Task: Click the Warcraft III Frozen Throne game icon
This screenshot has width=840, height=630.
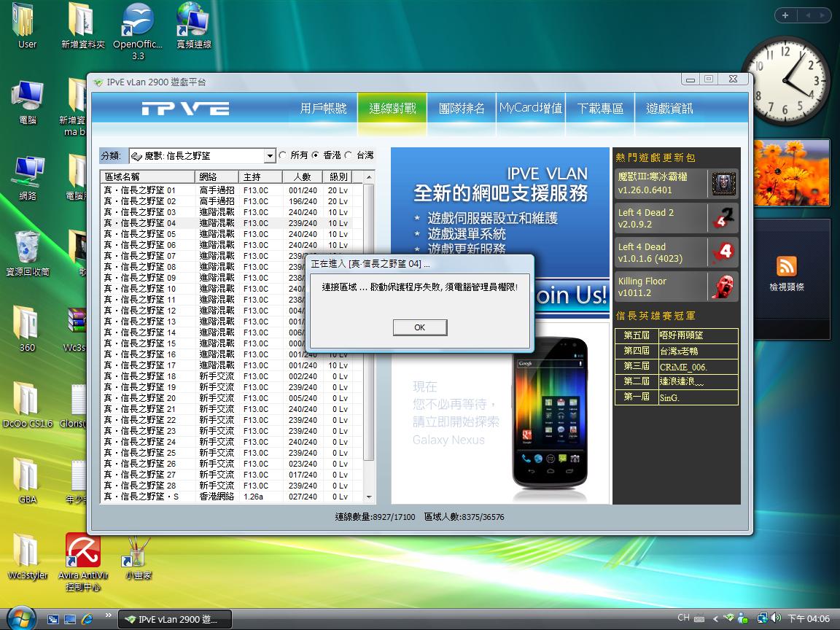Action: (723, 184)
